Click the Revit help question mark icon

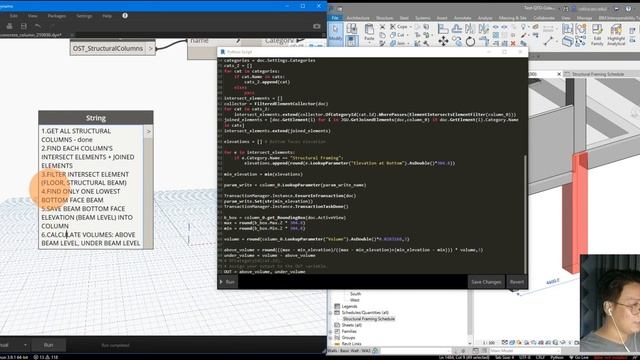coord(628,8)
